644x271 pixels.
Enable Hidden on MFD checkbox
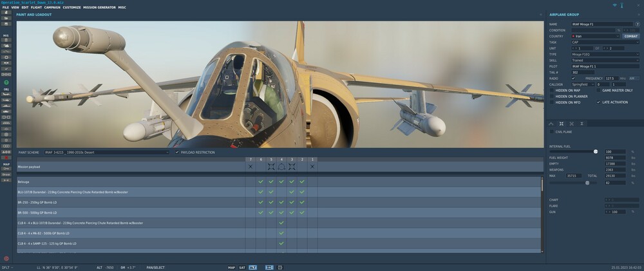click(x=552, y=102)
